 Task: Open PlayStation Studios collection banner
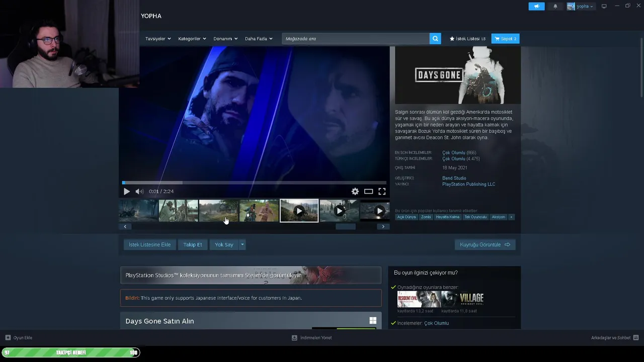pyautogui.click(x=251, y=275)
